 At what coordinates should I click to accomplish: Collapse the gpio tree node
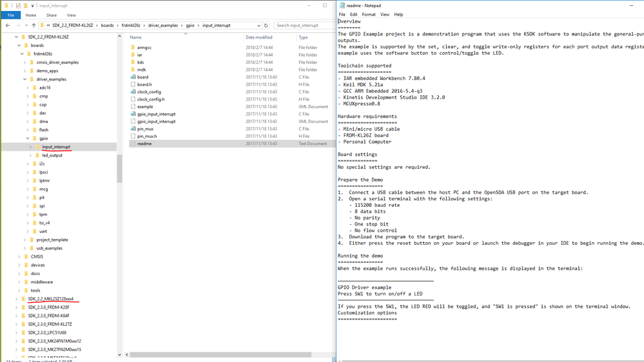click(x=28, y=138)
